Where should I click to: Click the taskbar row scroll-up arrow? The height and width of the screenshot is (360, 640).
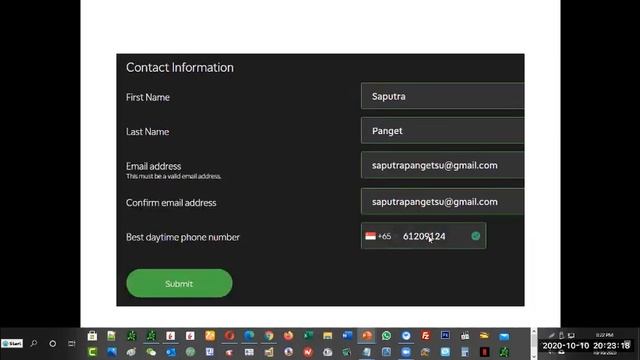[533, 331]
